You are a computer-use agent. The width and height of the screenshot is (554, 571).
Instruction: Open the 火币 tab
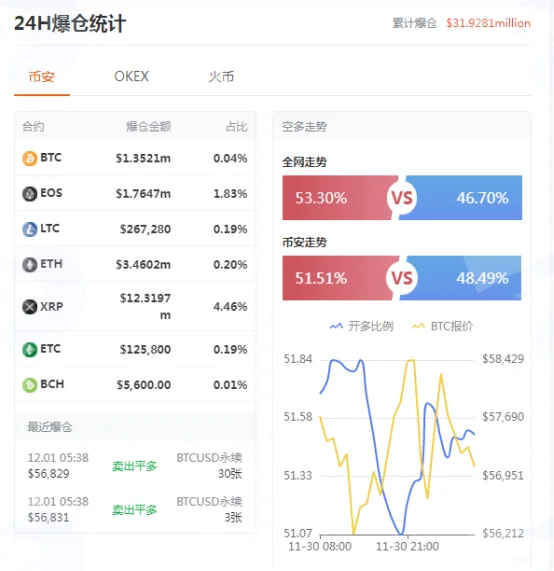coord(221,76)
